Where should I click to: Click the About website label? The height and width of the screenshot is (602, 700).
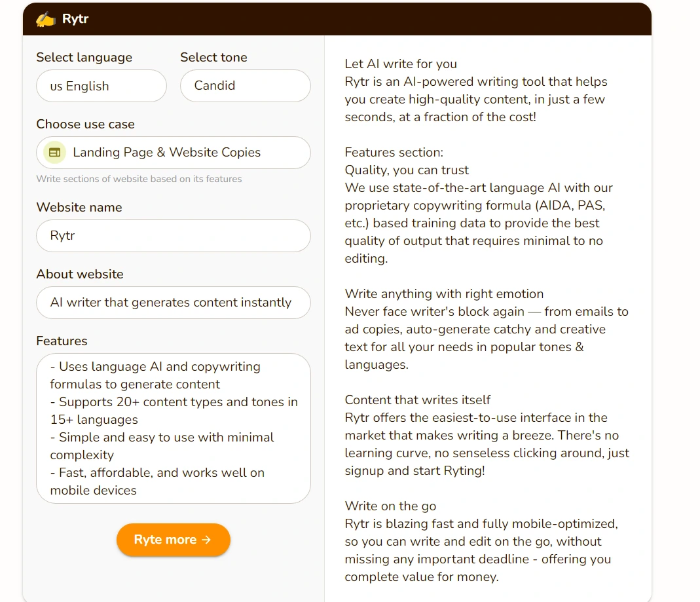[x=80, y=274]
